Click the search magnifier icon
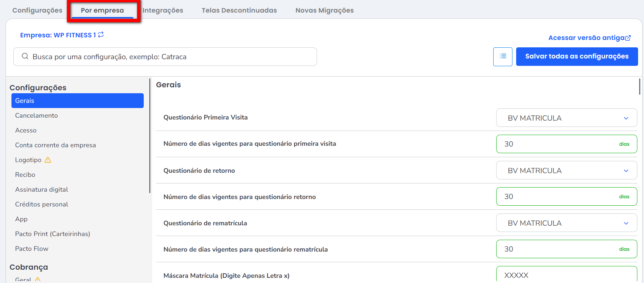644x283 pixels. click(25, 56)
